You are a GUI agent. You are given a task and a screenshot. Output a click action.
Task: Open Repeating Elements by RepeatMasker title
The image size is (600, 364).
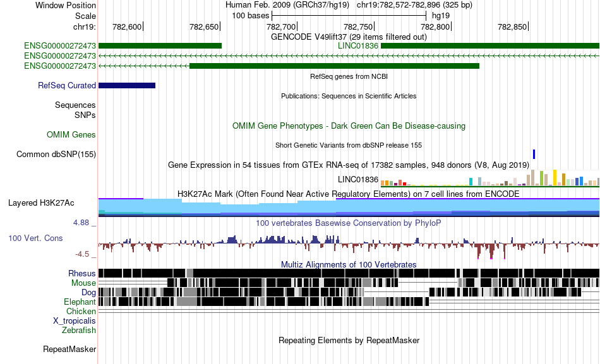[x=349, y=340]
